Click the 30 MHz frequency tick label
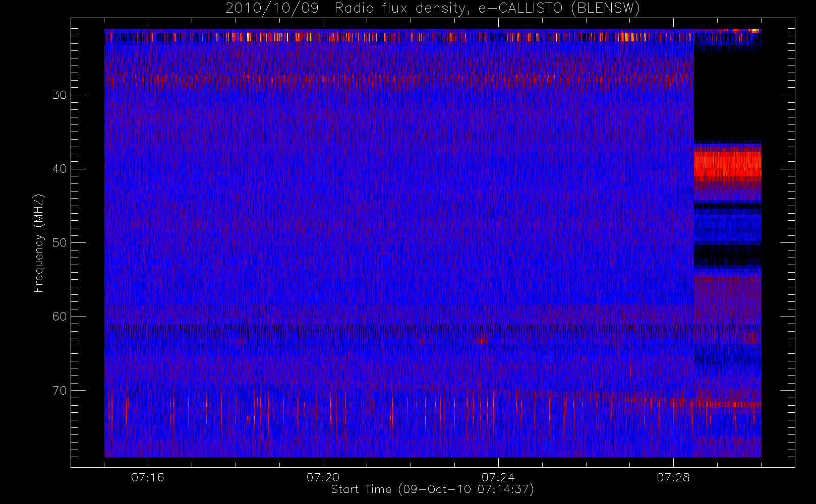Screen dimensions: 816x504 pyautogui.click(x=60, y=95)
